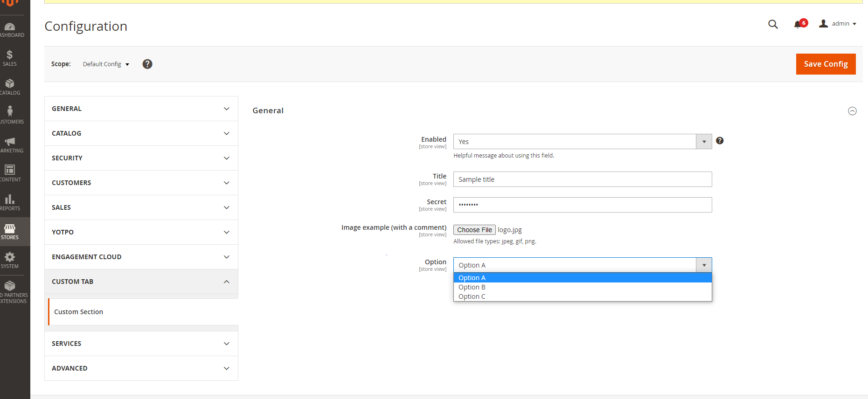
Task: Select Option A in the dropdown list
Action: coord(583,278)
